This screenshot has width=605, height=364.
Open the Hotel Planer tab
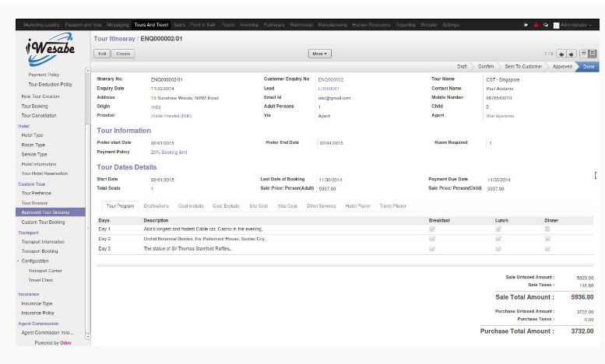click(x=358, y=206)
